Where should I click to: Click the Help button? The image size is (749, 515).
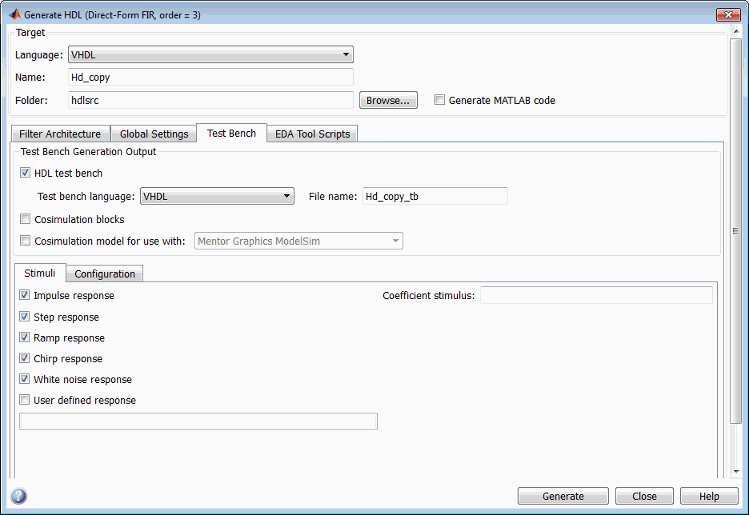point(709,496)
